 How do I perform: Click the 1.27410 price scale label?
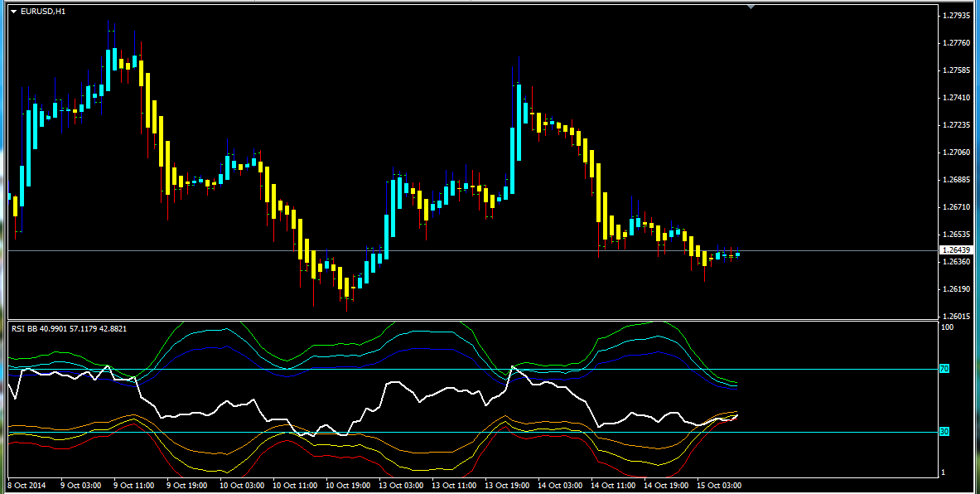pos(956,98)
